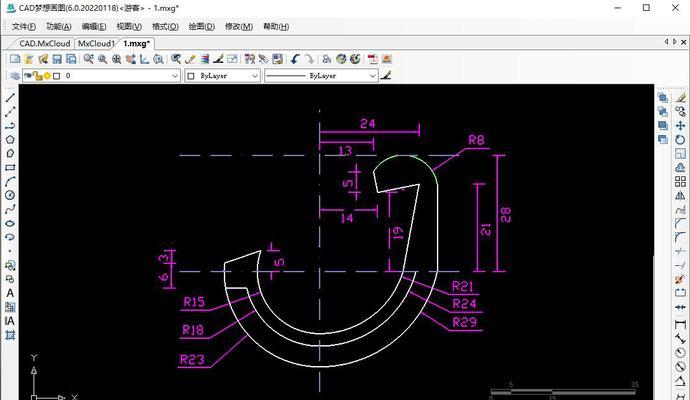
Task: Click the PDF export icon
Action: (373, 59)
